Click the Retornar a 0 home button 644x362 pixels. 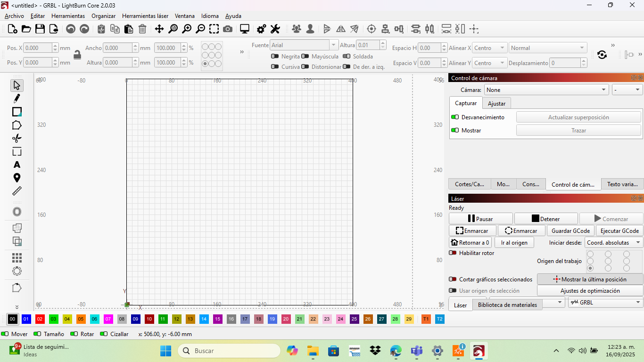point(470,243)
